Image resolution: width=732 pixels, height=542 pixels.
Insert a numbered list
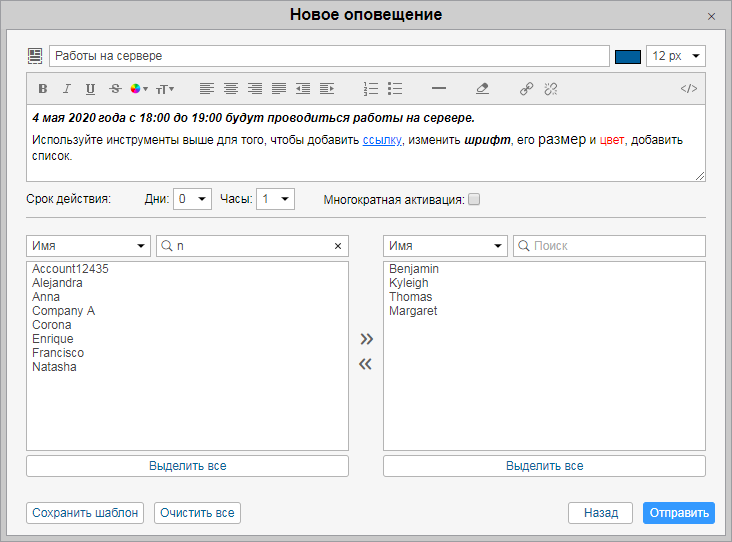pos(371,89)
